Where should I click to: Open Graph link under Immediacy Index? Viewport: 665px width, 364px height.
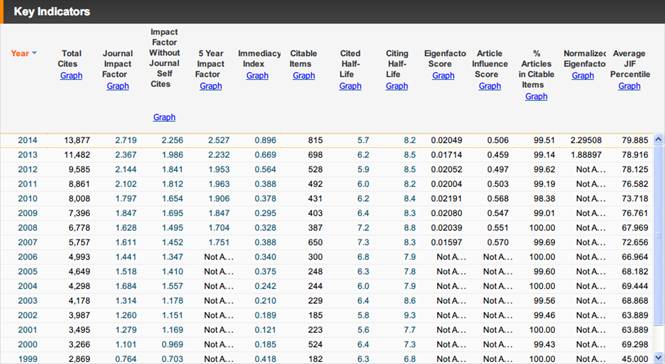click(257, 76)
